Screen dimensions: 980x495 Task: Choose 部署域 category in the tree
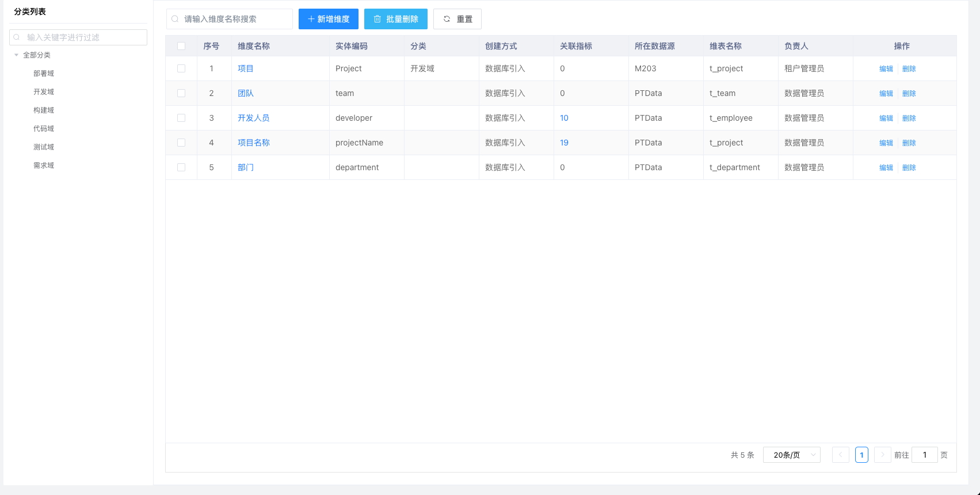(44, 74)
